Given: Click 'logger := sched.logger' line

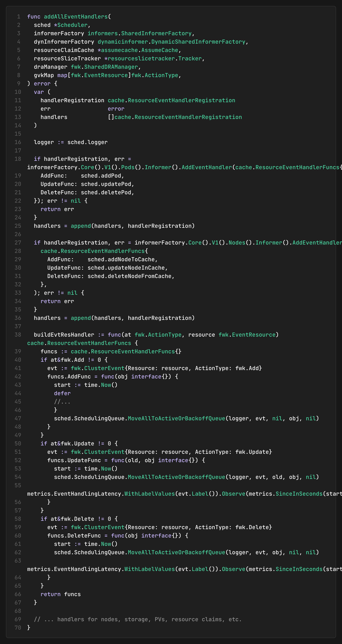Looking at the screenshot, I should click(x=71, y=142).
